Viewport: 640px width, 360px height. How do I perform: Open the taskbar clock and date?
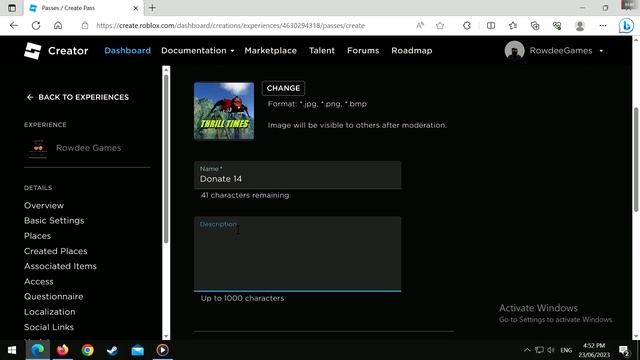click(x=594, y=350)
